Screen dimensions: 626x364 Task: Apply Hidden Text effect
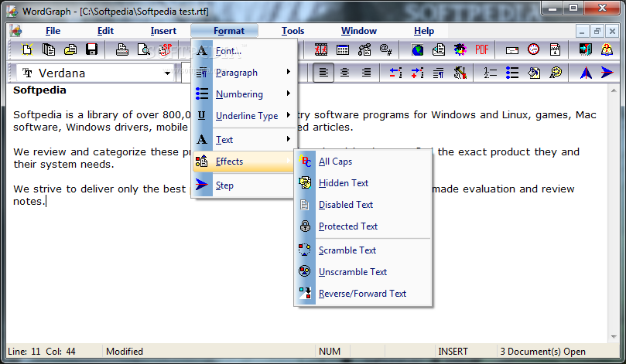[363, 182]
